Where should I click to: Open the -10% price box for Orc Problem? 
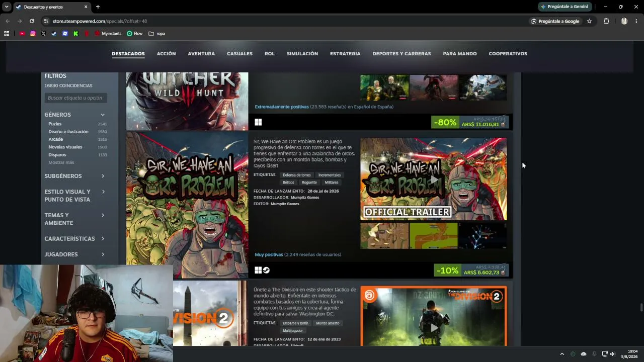(x=471, y=270)
